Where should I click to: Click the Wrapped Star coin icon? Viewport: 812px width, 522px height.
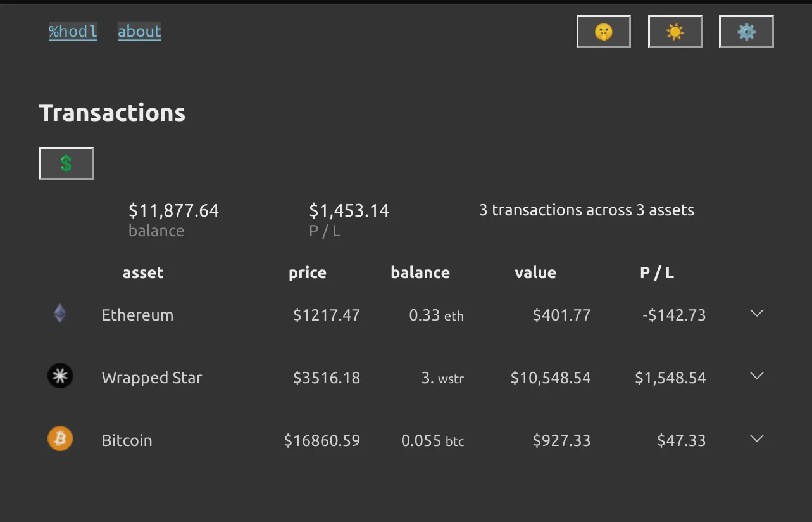(x=60, y=376)
